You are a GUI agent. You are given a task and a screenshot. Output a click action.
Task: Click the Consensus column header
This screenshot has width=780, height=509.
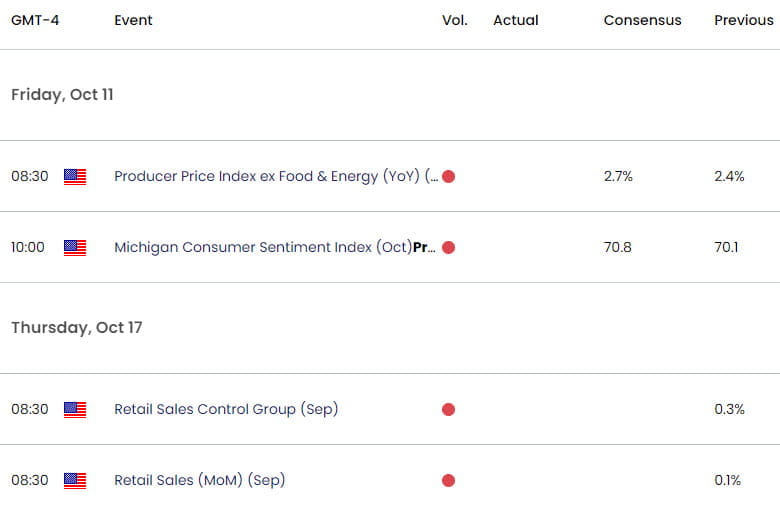(x=643, y=20)
